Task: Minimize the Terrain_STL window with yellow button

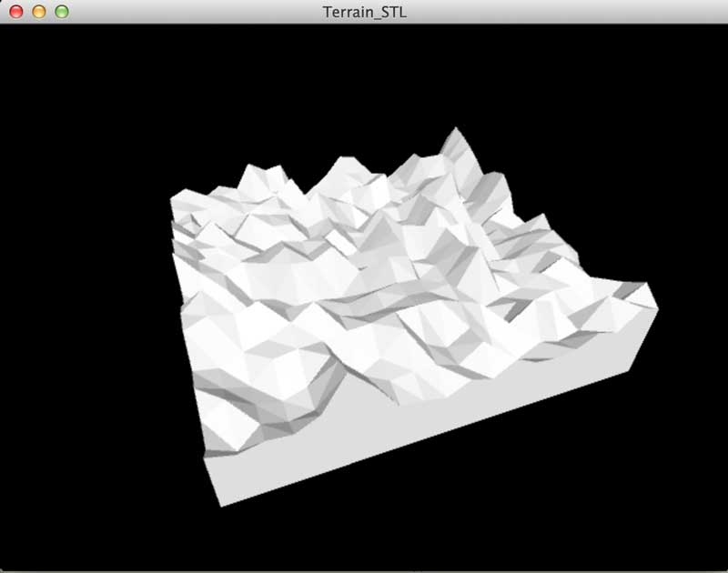Action: tap(39, 12)
